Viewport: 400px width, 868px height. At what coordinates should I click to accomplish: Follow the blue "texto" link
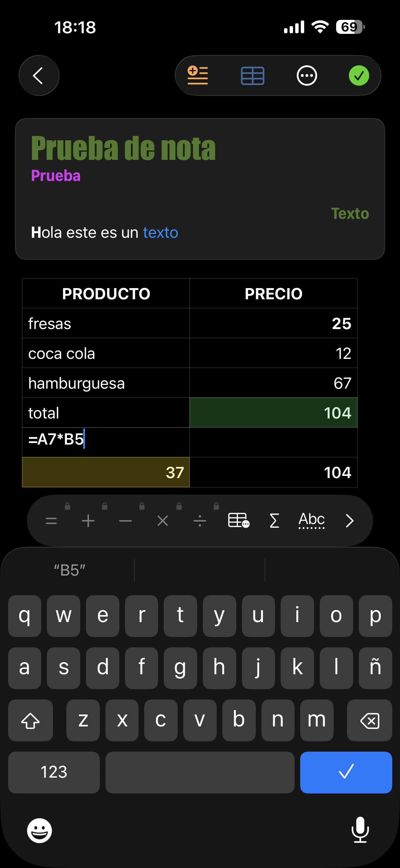[160, 233]
